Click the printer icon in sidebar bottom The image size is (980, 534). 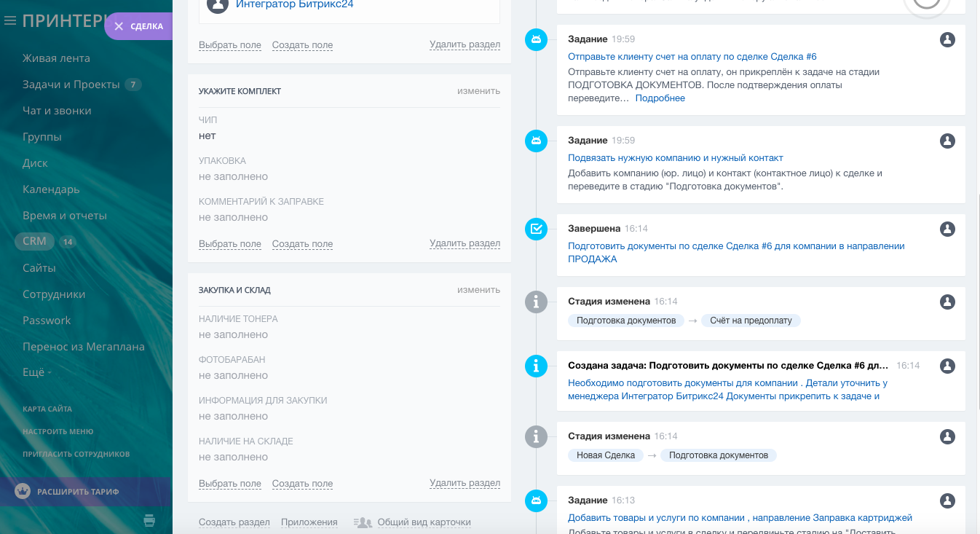click(x=149, y=520)
